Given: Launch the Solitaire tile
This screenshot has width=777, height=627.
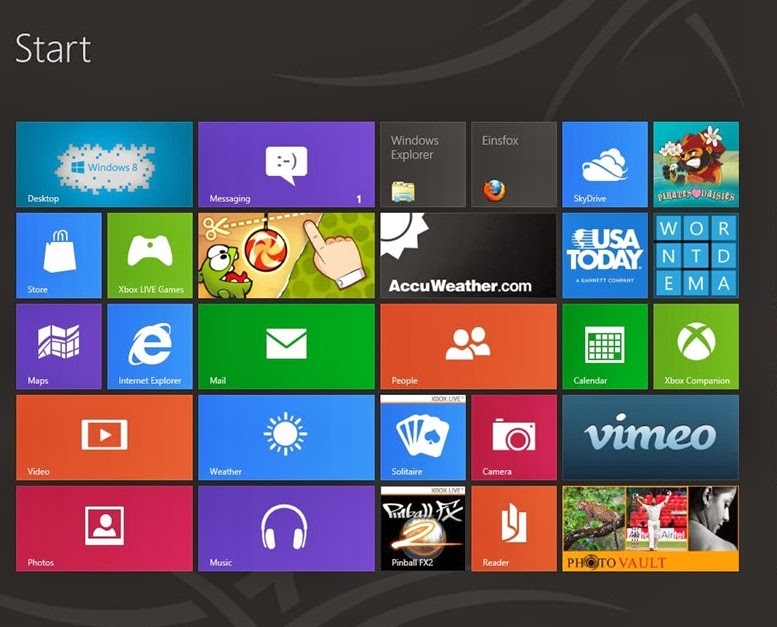Looking at the screenshot, I should 423,437.
